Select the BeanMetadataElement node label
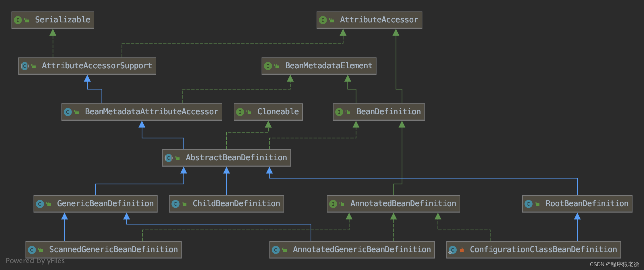The width and height of the screenshot is (644, 270). [329, 66]
